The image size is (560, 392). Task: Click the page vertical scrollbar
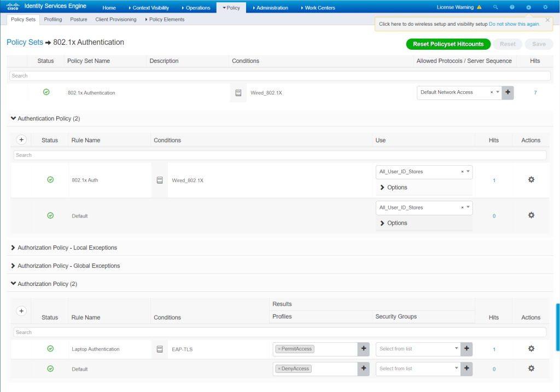point(558,327)
